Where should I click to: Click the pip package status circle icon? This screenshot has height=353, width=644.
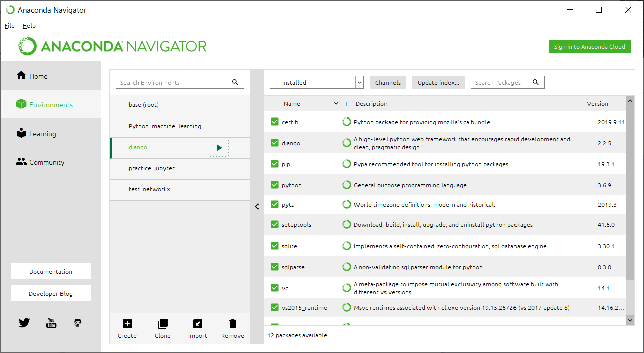click(x=346, y=164)
